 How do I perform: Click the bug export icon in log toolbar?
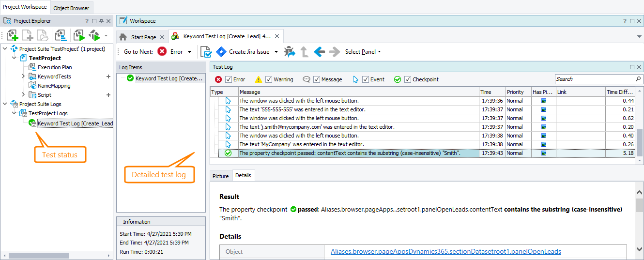(289, 52)
